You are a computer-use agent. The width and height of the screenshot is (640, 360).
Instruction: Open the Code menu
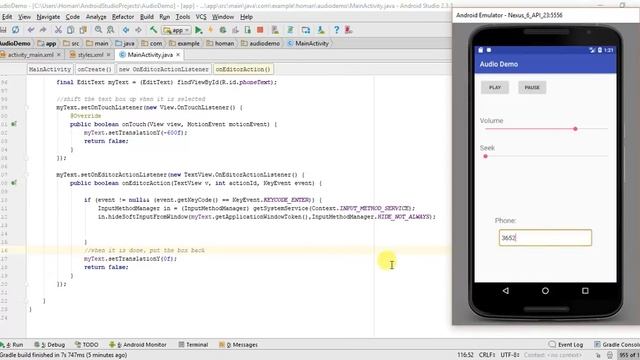(73, 17)
